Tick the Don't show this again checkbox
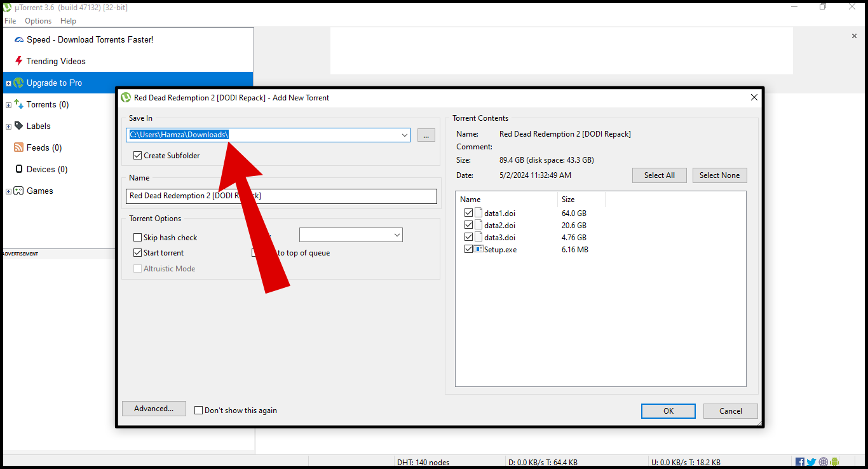 (x=199, y=411)
